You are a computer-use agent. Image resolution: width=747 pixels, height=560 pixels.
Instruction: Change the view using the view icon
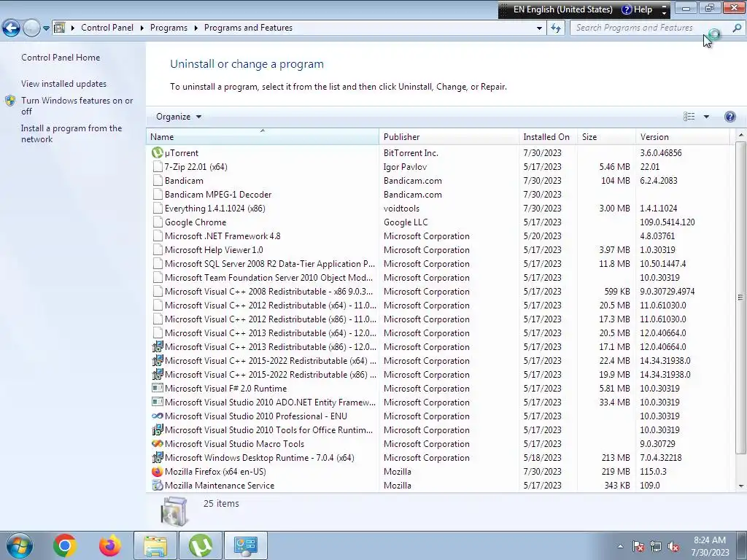689,117
